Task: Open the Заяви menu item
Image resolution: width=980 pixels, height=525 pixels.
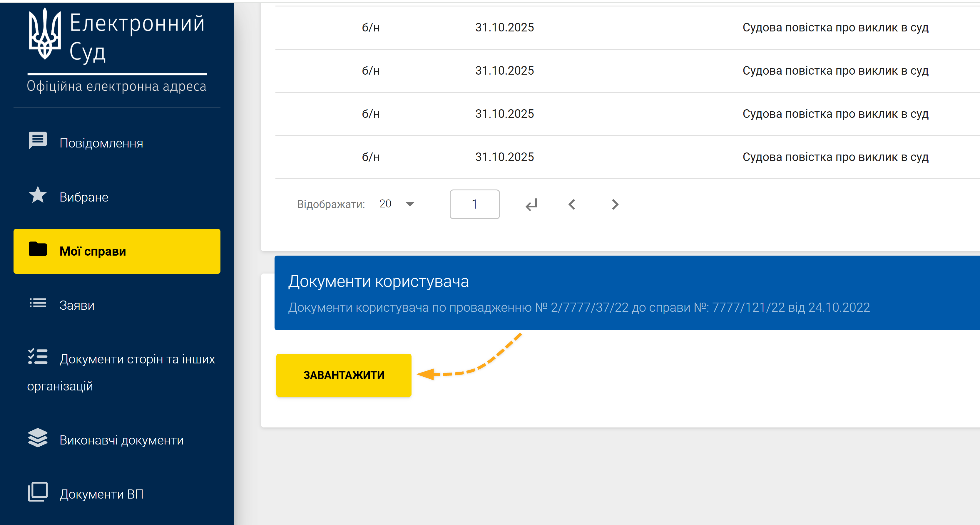Action: click(77, 305)
